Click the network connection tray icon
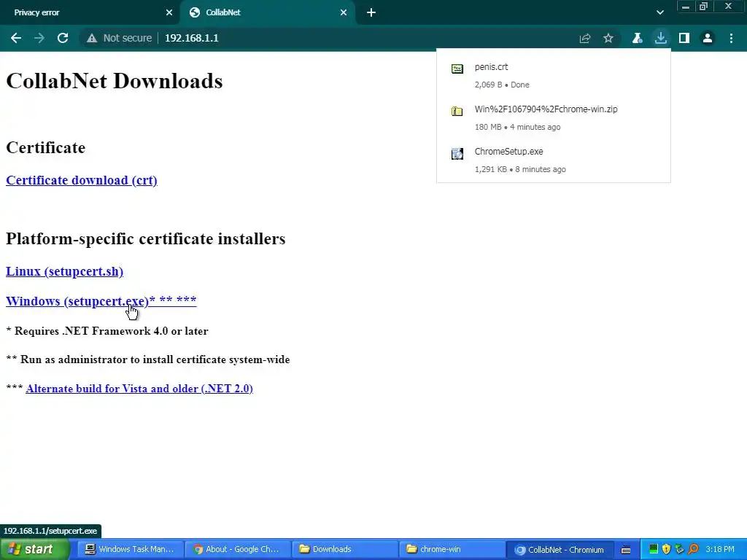This screenshot has height=560, width=747. tap(680, 549)
